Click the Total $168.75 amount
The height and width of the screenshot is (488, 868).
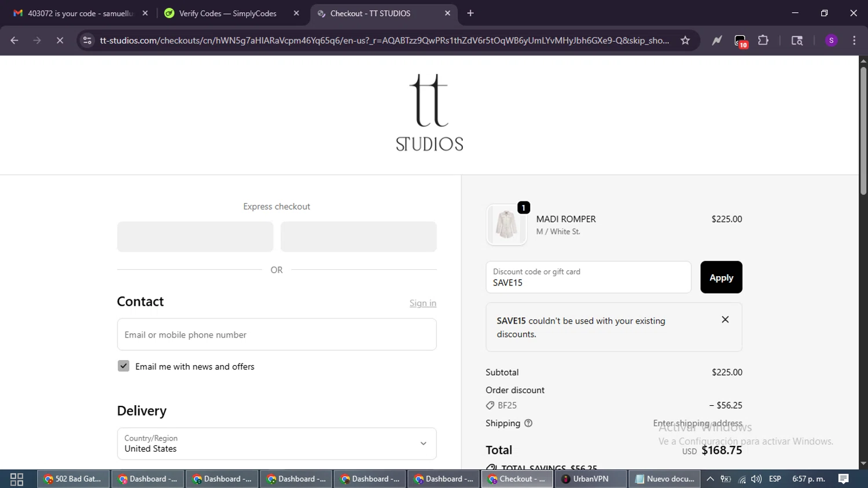click(722, 450)
